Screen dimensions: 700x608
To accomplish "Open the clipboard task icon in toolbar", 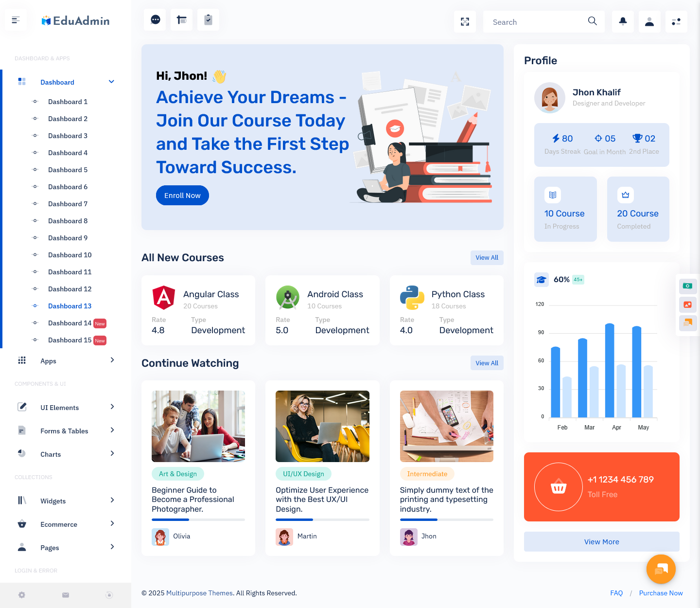I will (x=208, y=20).
